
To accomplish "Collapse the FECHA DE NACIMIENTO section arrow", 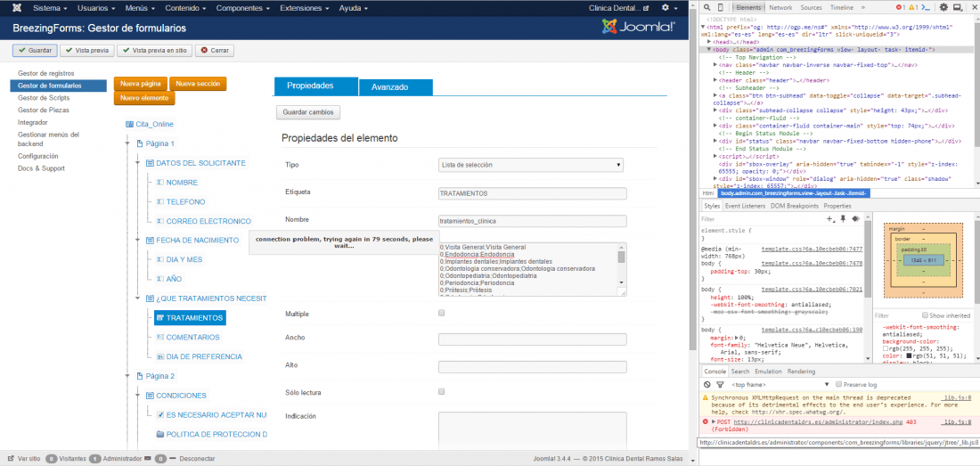I will 137,241.
